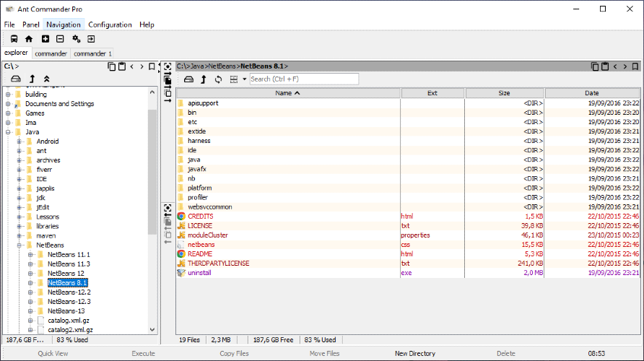Screen dimensions: 644x361
Task: Expand the maven tree node
Action: click(19, 236)
